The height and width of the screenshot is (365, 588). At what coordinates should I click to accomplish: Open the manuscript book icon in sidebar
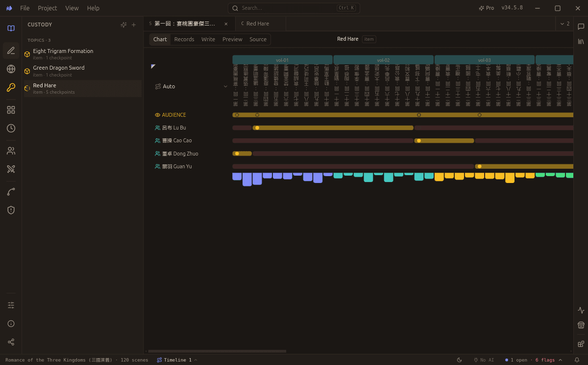(x=11, y=28)
